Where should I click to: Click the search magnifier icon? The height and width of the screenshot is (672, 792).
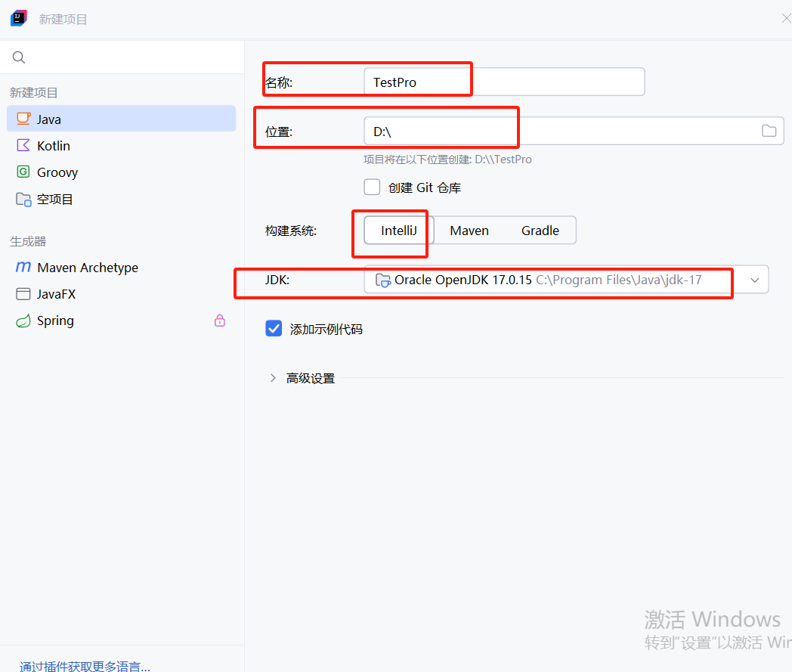[19, 57]
